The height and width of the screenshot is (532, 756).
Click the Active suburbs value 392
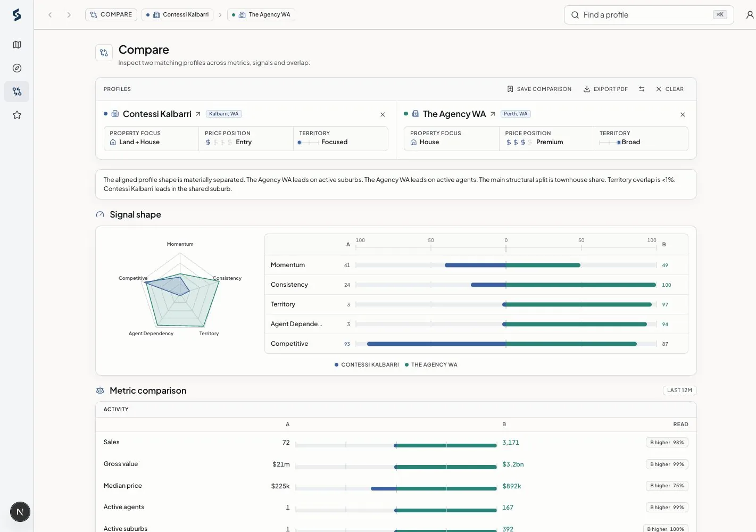[508, 529]
